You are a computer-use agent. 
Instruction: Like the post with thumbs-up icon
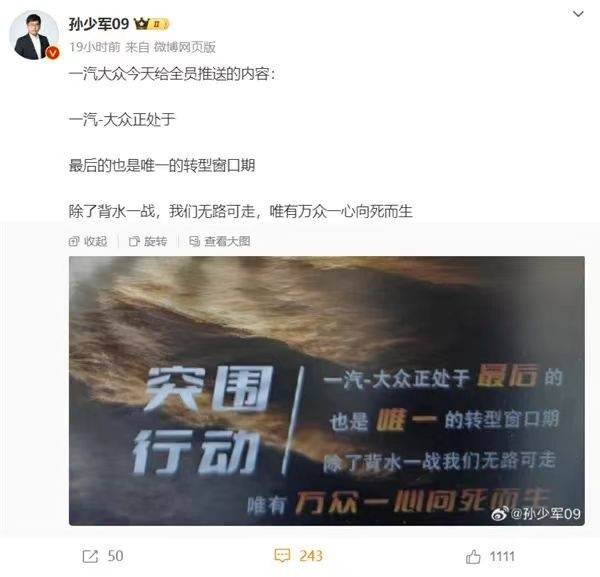pos(473,556)
